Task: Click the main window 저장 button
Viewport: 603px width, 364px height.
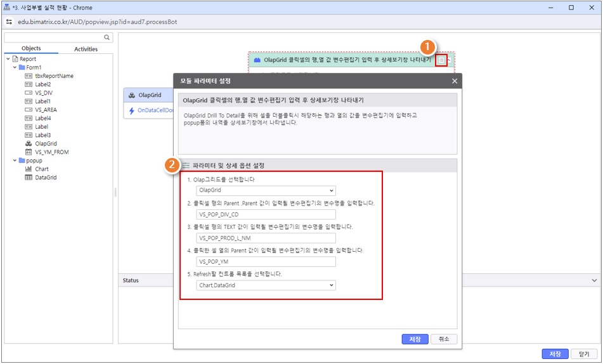Action: tap(555, 354)
